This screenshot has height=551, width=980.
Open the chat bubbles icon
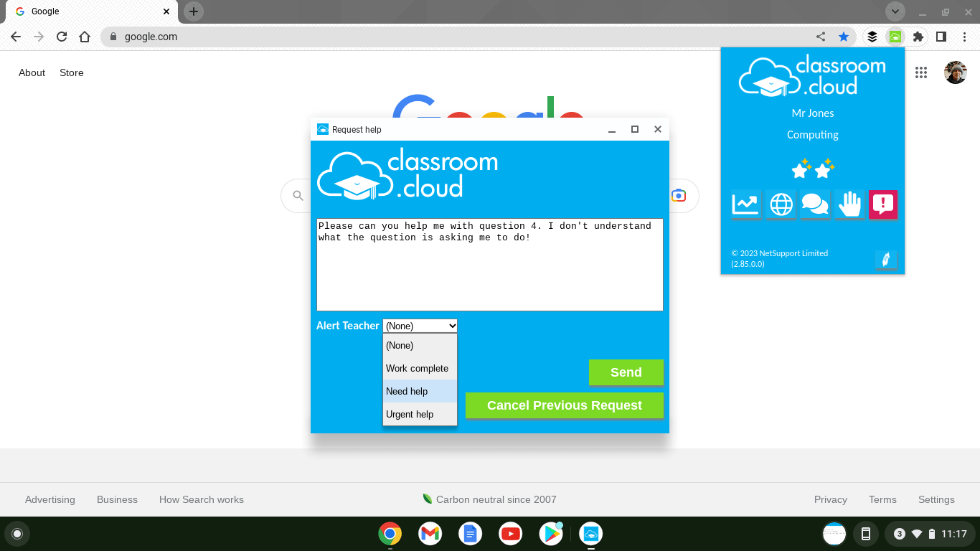(x=815, y=204)
